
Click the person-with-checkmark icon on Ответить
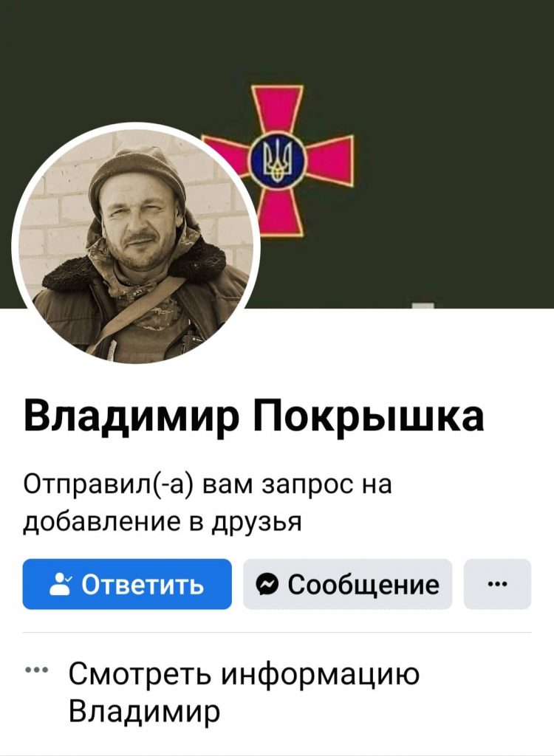(61, 584)
